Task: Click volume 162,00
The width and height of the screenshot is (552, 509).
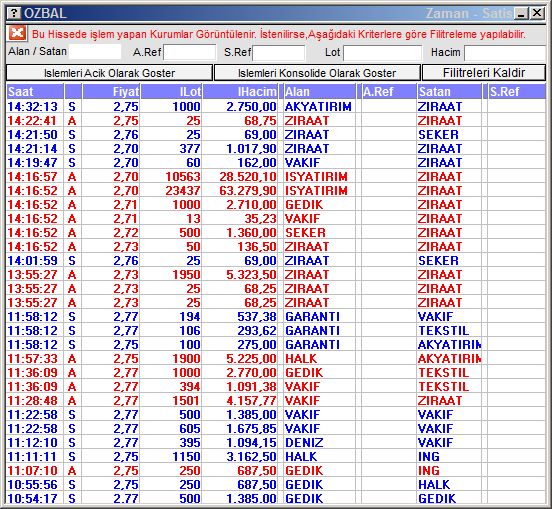Action: 257,163
